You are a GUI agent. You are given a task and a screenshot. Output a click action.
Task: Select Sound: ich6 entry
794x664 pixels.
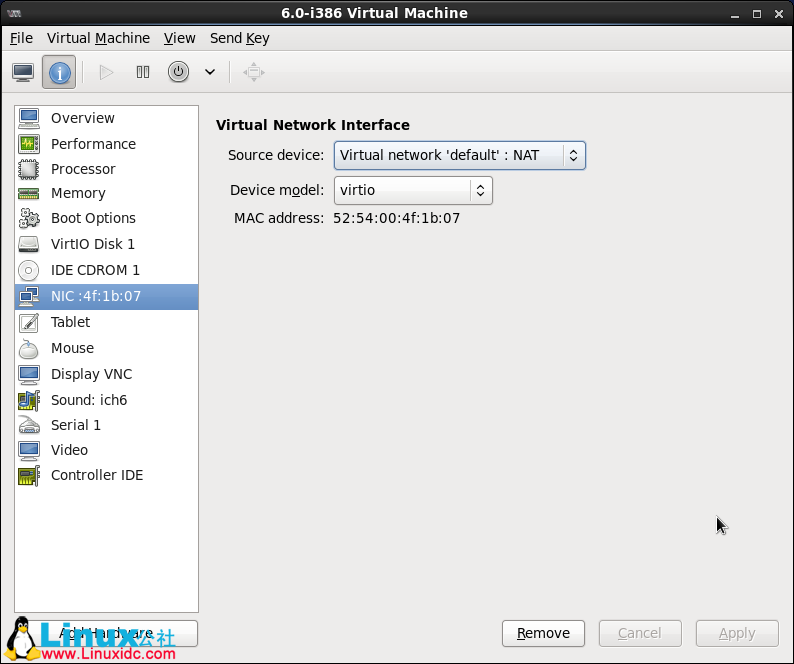coord(106,400)
